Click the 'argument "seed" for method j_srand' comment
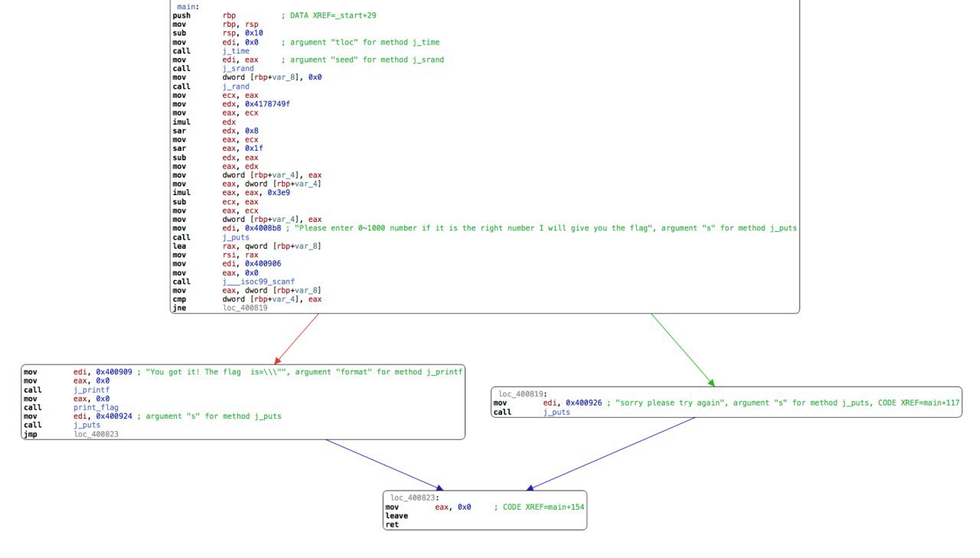This screenshot has width=980, height=558. pos(363,60)
